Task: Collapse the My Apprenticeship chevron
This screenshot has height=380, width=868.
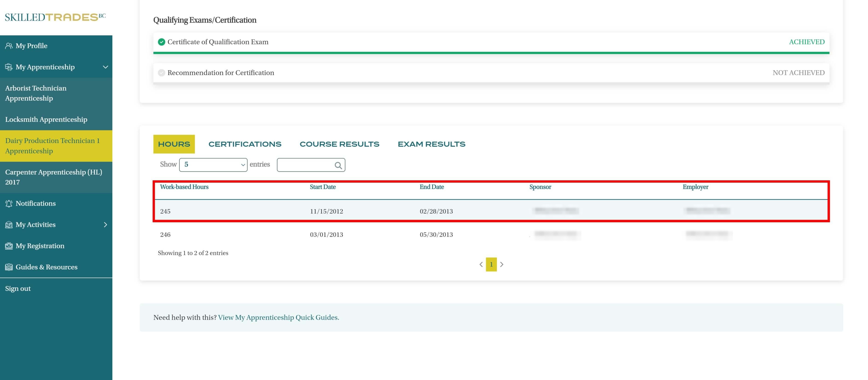Action: [x=105, y=67]
